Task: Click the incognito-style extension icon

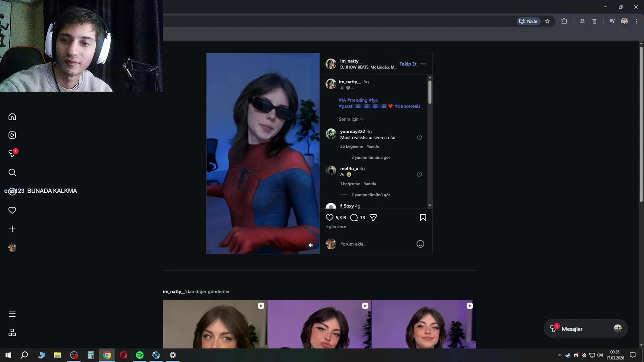Action: [582, 21]
